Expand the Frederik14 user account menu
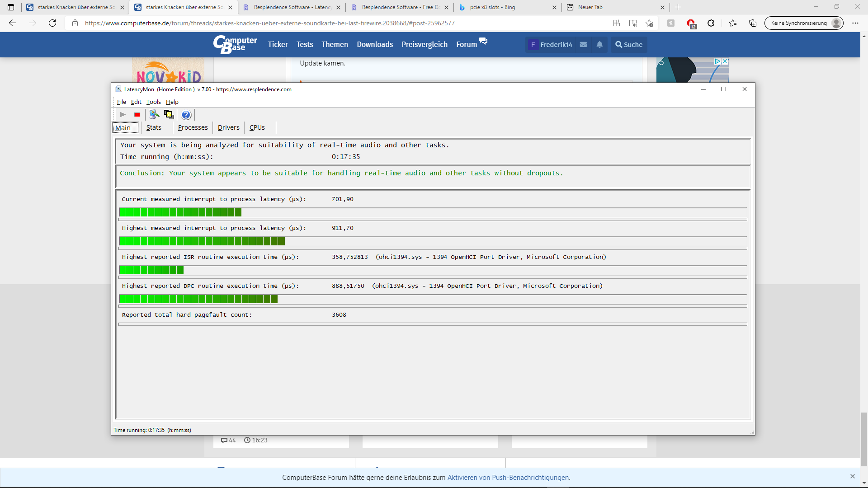Viewport: 868px width, 488px height. [551, 45]
